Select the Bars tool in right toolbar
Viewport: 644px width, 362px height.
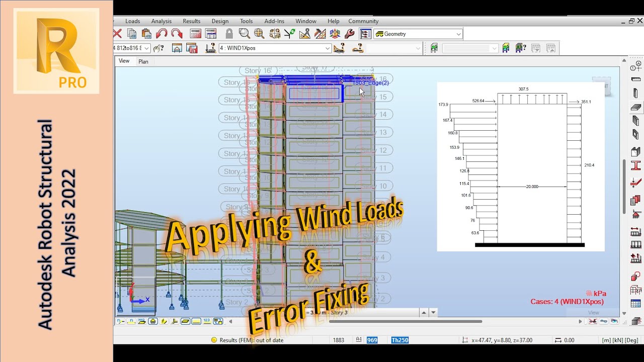point(636,79)
